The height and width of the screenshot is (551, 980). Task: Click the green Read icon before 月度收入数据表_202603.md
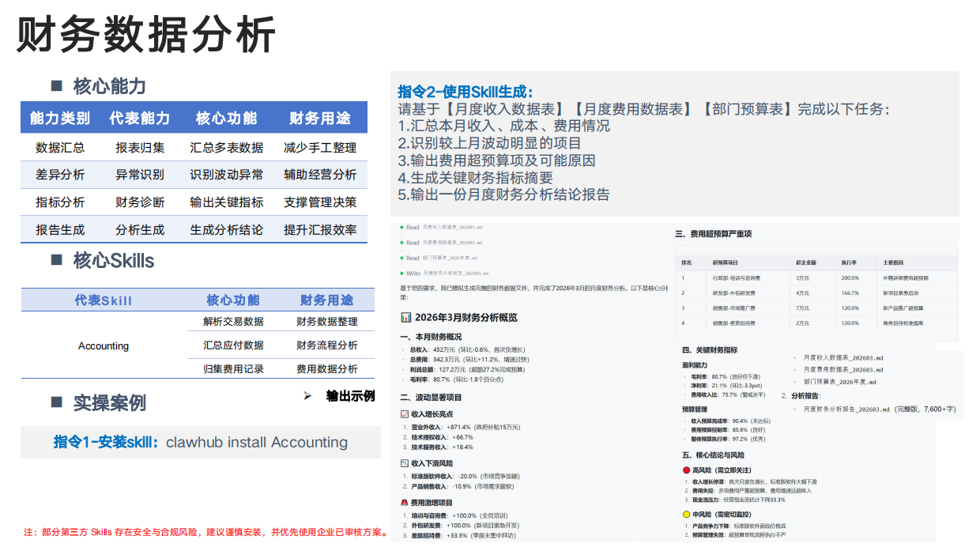tap(402, 228)
